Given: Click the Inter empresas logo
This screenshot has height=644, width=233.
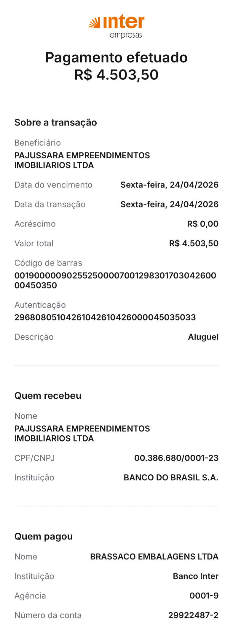Looking at the screenshot, I should tap(116, 26).
